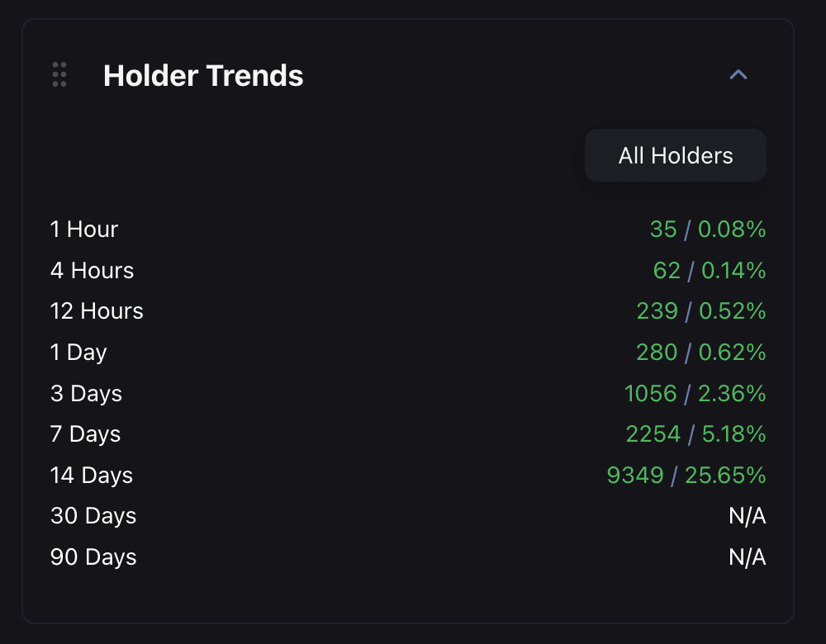Viewport: 826px width, 644px height.
Task: Click the All Holders selector
Action: pos(675,155)
